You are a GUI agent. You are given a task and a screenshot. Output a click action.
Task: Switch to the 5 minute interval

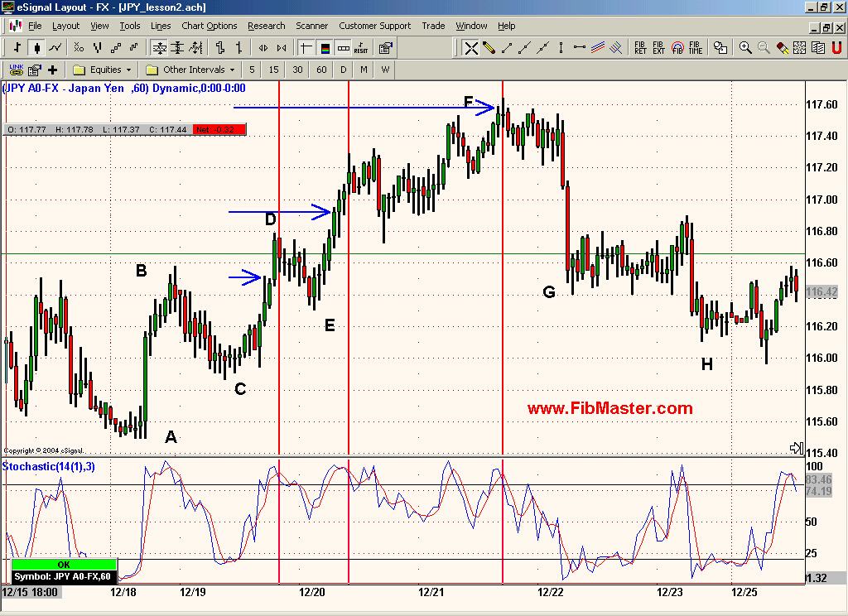click(252, 70)
